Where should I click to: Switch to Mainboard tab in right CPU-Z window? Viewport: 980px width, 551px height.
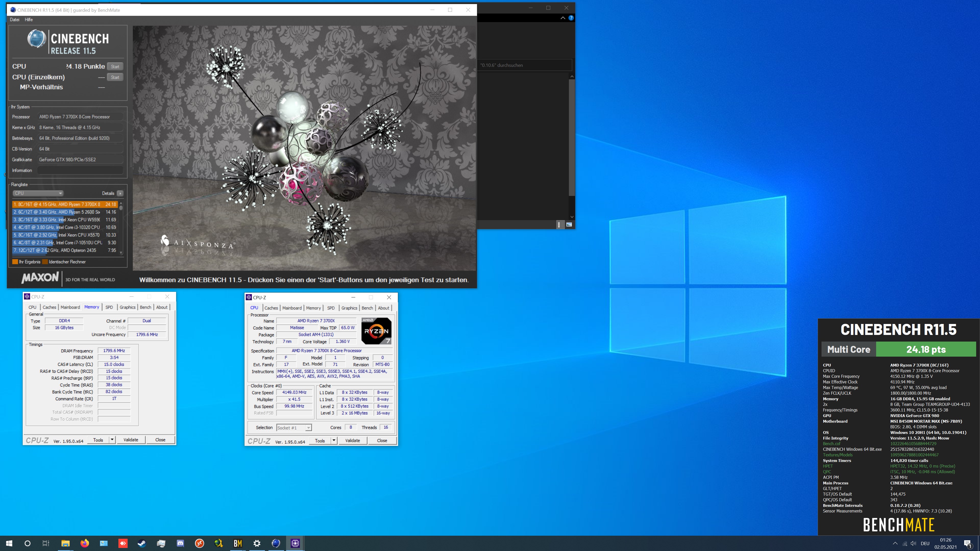(292, 308)
